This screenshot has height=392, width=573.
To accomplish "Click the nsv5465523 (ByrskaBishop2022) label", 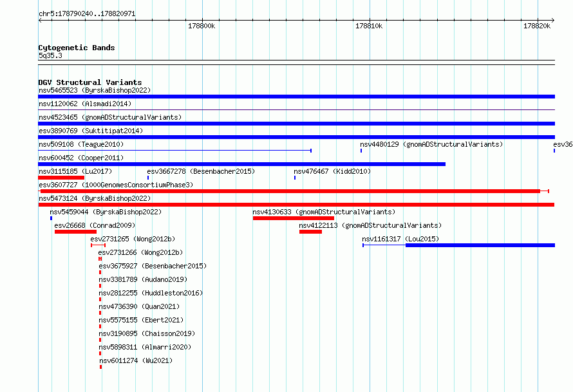I will (x=95, y=90).
